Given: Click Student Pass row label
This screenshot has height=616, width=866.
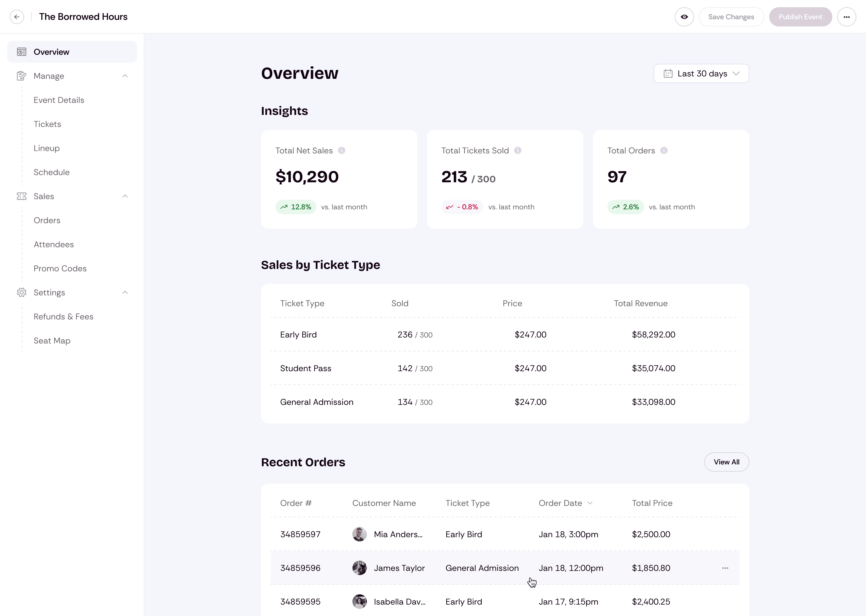Looking at the screenshot, I should click(306, 368).
